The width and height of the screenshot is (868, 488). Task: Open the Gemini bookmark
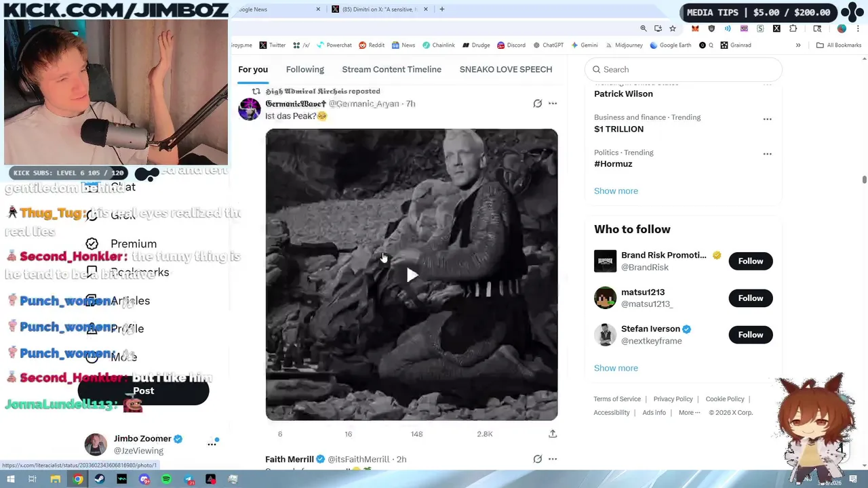584,45
